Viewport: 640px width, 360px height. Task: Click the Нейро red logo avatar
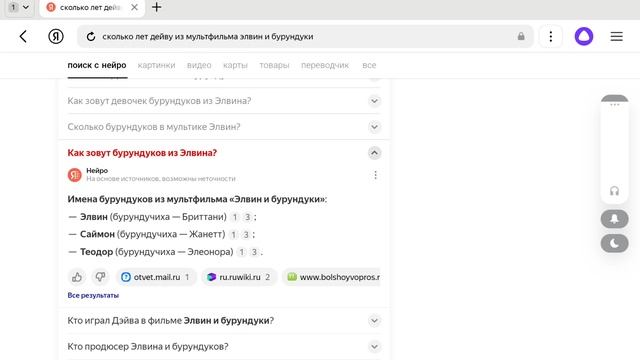(75, 175)
